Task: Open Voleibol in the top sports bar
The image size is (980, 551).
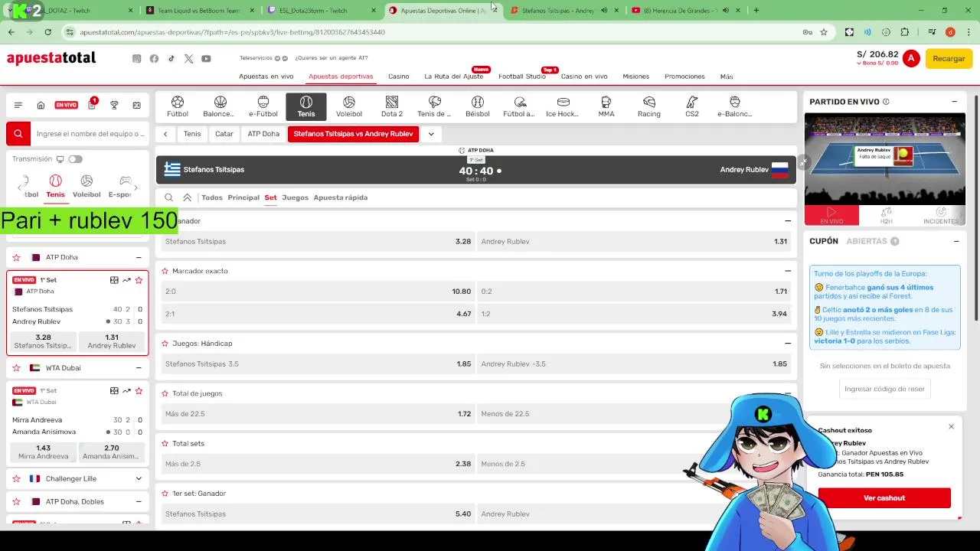Action: click(349, 106)
